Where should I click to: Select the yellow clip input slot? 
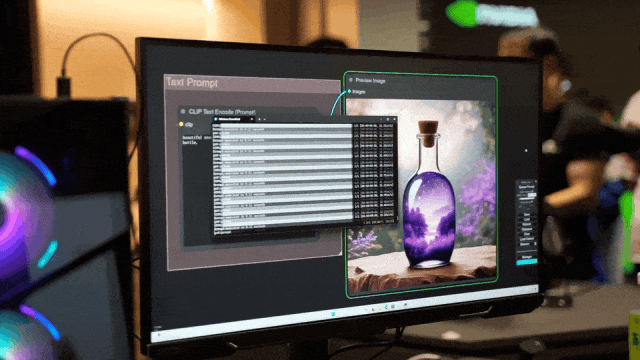click(181, 124)
